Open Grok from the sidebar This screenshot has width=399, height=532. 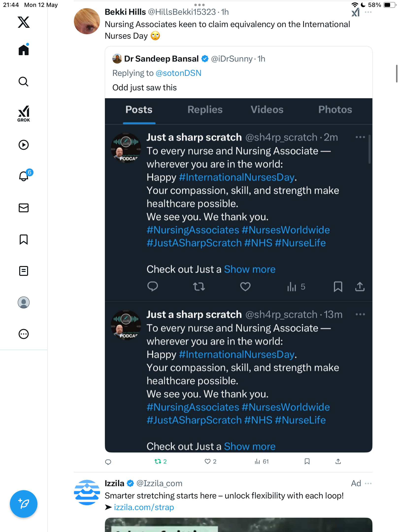tap(24, 114)
